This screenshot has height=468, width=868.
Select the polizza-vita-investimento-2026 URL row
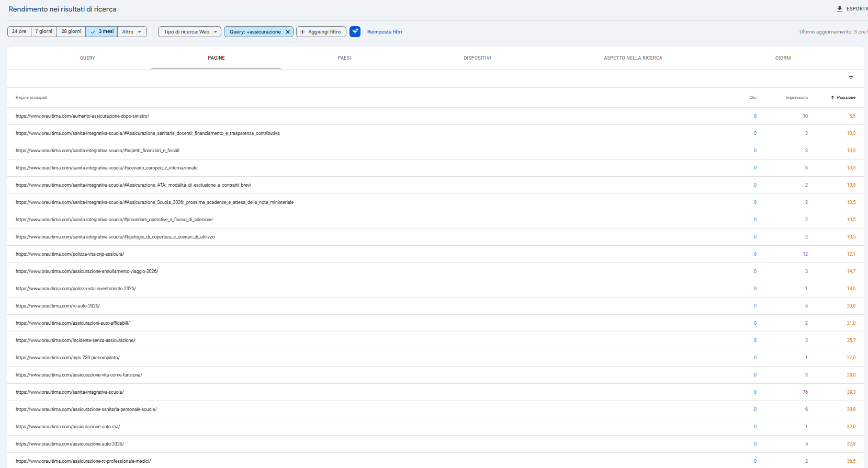pos(435,289)
